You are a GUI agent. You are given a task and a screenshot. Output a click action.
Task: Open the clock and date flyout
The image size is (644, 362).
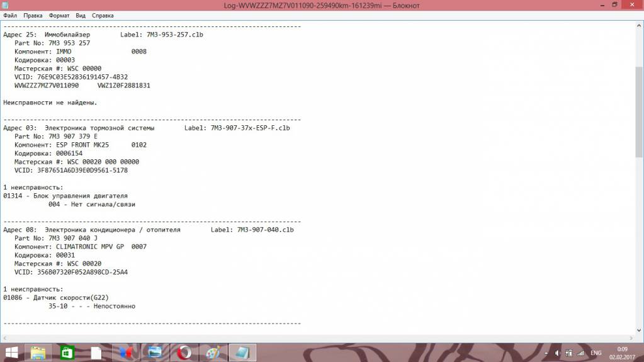point(622,353)
